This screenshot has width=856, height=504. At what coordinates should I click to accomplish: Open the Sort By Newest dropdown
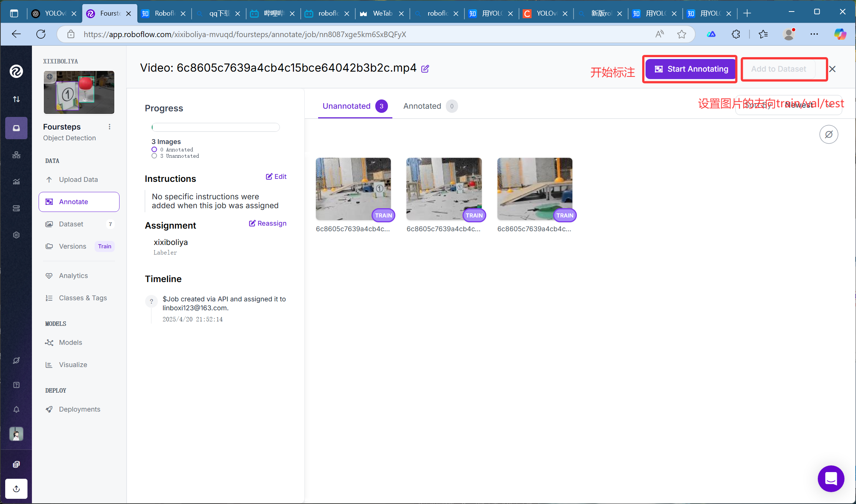click(x=788, y=105)
